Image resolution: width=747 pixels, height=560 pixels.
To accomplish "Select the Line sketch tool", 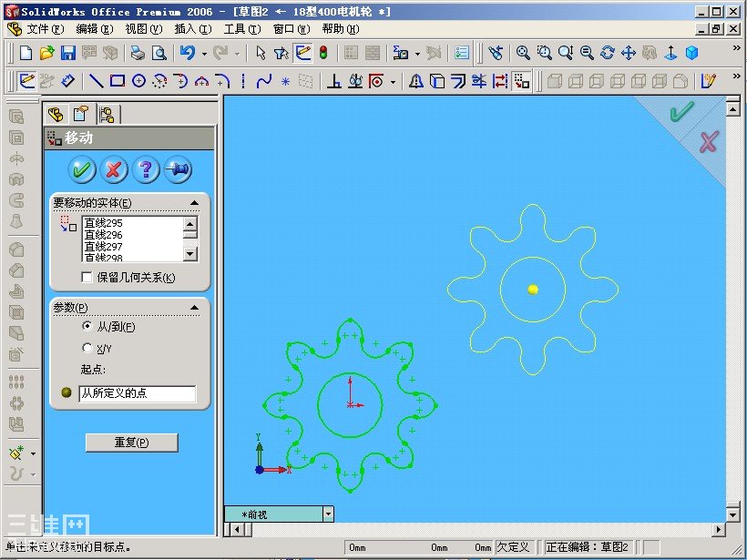I will 96,81.
